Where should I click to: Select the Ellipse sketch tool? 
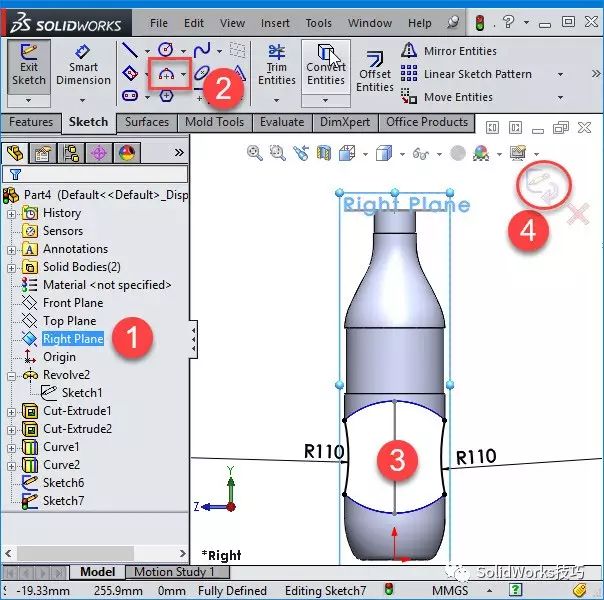(x=202, y=73)
